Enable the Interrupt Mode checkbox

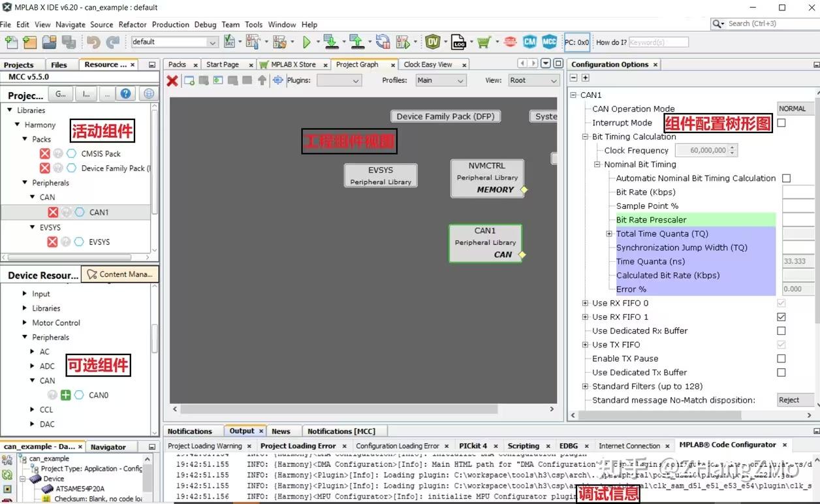point(781,123)
